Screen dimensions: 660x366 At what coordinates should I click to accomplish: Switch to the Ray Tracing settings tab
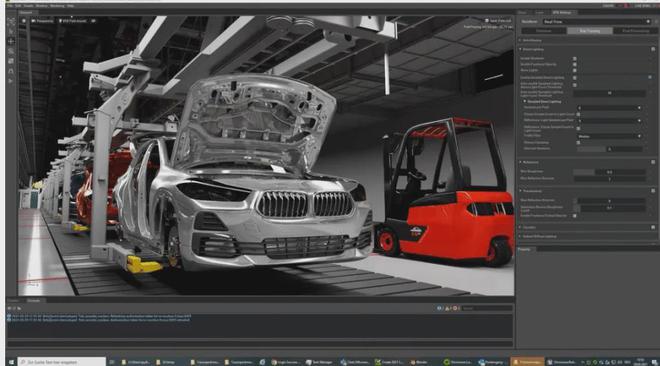[590, 31]
